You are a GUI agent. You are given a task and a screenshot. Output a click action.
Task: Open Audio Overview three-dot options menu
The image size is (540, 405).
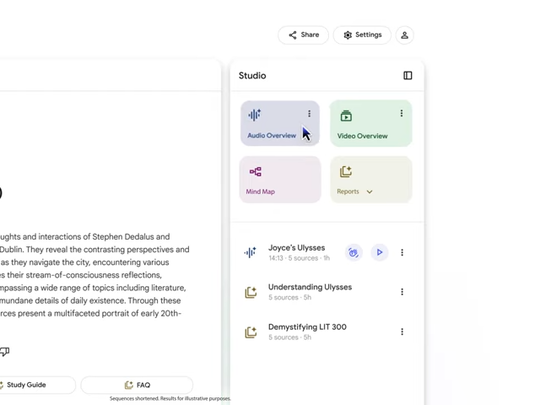(309, 114)
